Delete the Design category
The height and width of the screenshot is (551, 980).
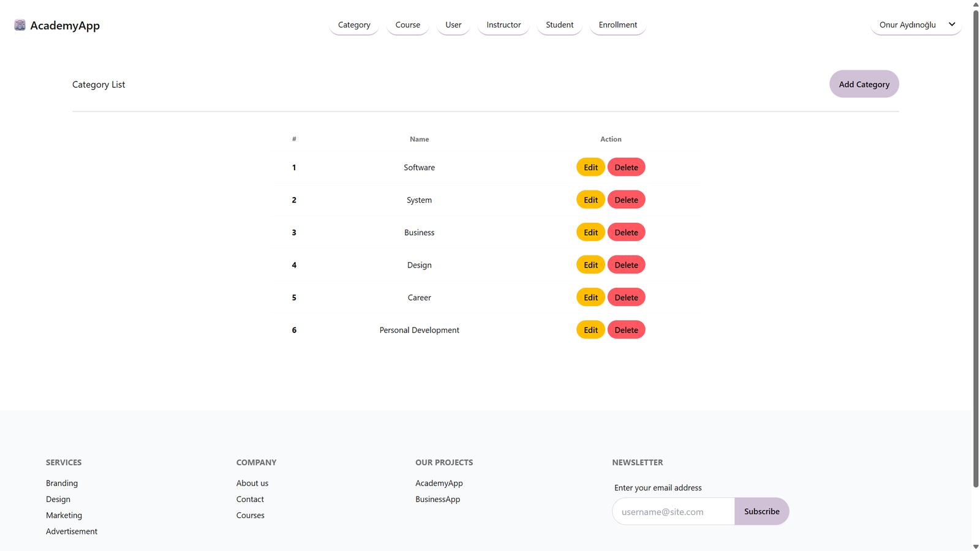tap(626, 264)
